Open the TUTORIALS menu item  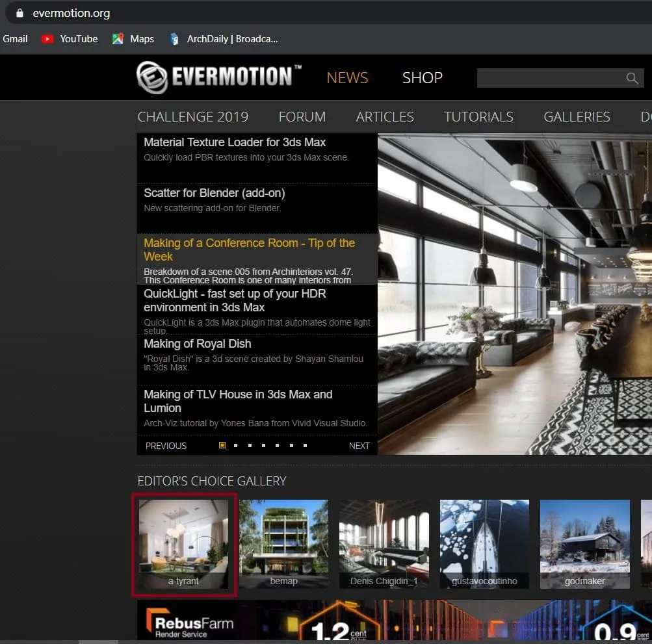478,117
